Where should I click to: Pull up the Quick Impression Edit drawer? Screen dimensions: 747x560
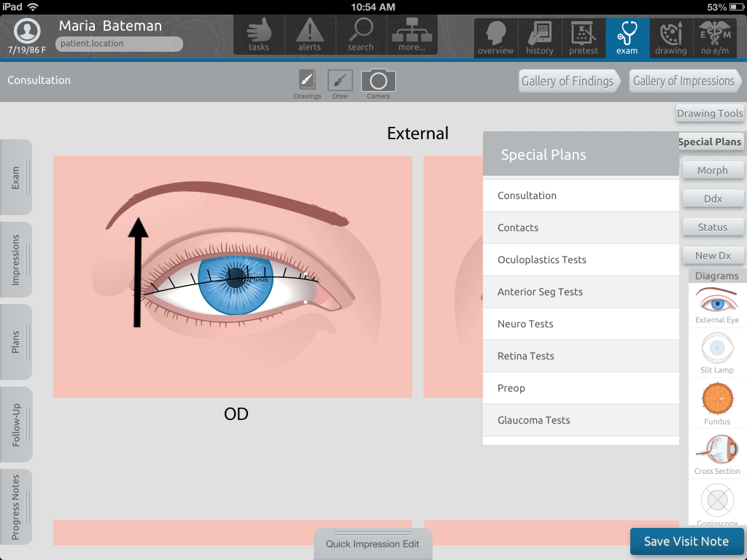pos(373,544)
